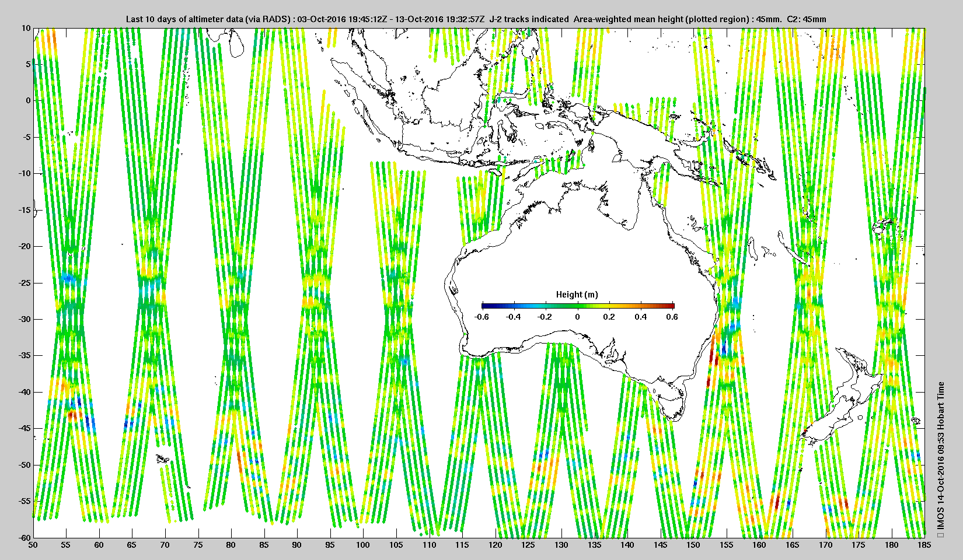963x560 pixels.
Task: Click longitude axis label "150"
Action: 693,545
